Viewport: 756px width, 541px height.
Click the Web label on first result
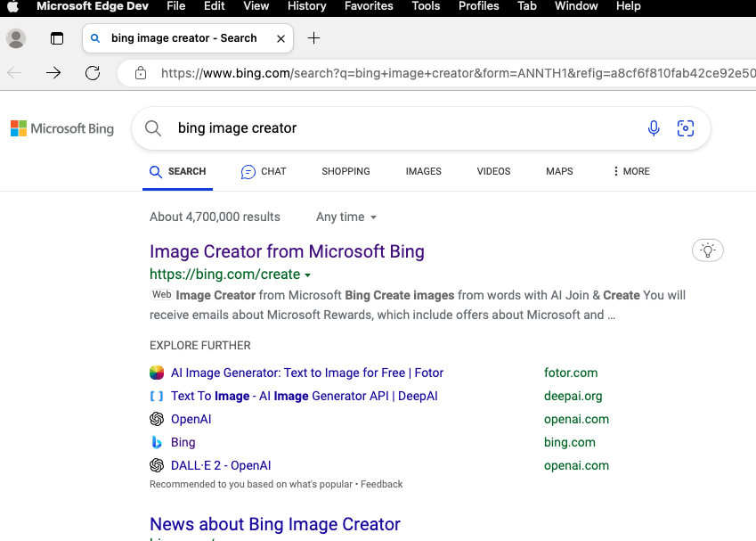(161, 294)
